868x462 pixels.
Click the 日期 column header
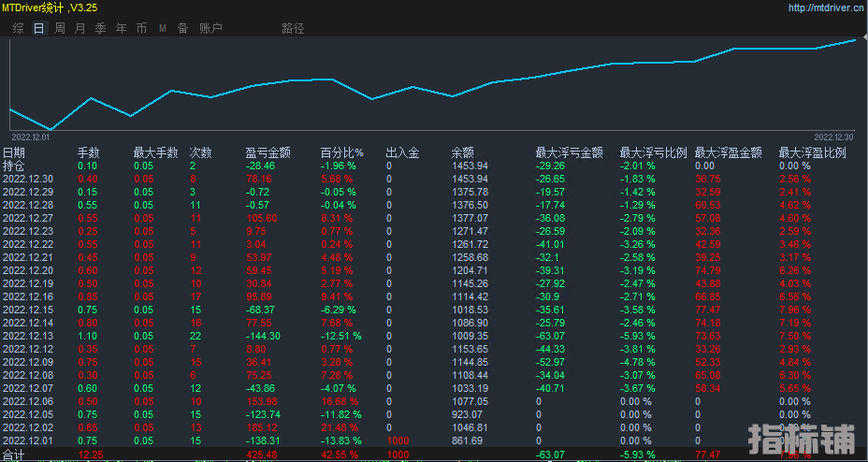(14, 152)
